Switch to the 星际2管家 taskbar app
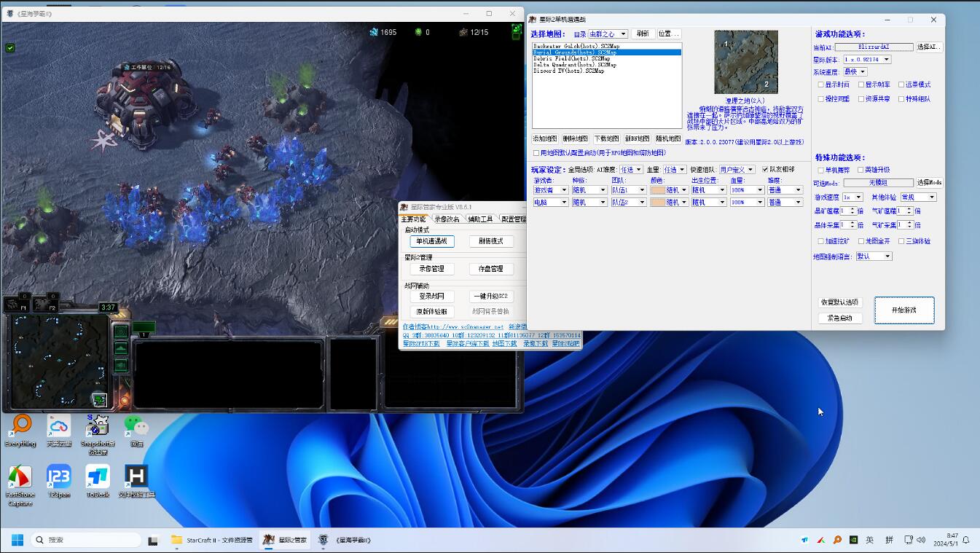Image resolution: width=980 pixels, height=553 pixels. click(286, 540)
